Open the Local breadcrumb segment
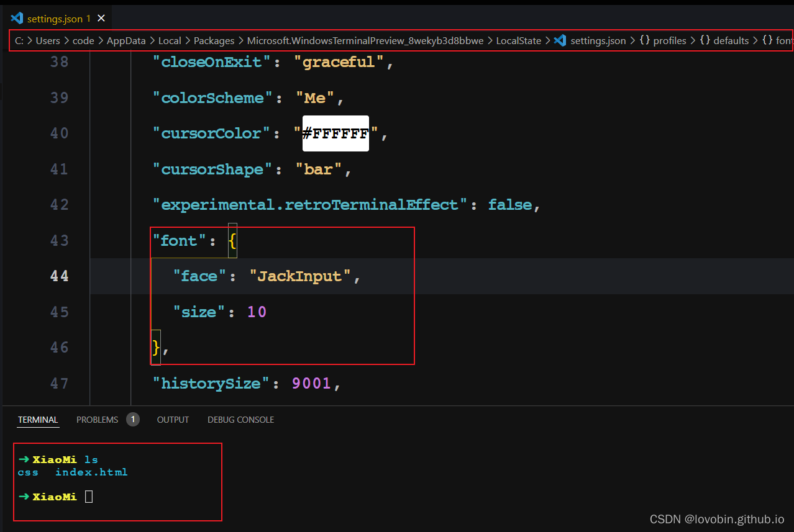This screenshot has height=532, width=794. click(x=170, y=41)
